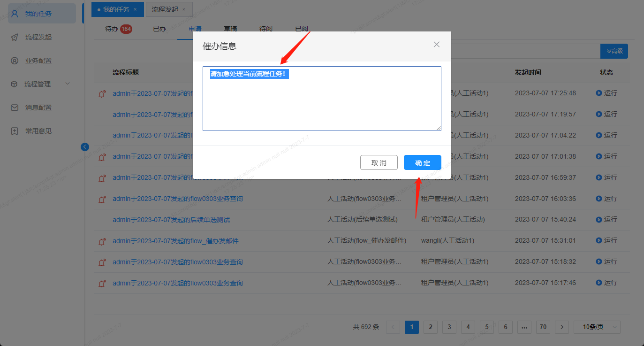Image resolution: width=644 pixels, height=346 pixels.
Task: Go to page 3 of the results
Action: pyautogui.click(x=449, y=327)
